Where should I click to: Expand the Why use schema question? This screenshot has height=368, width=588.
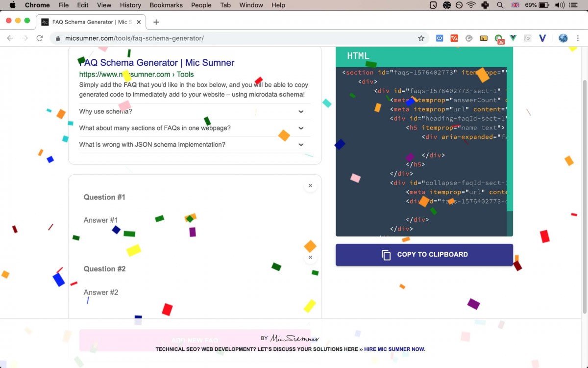click(x=195, y=111)
